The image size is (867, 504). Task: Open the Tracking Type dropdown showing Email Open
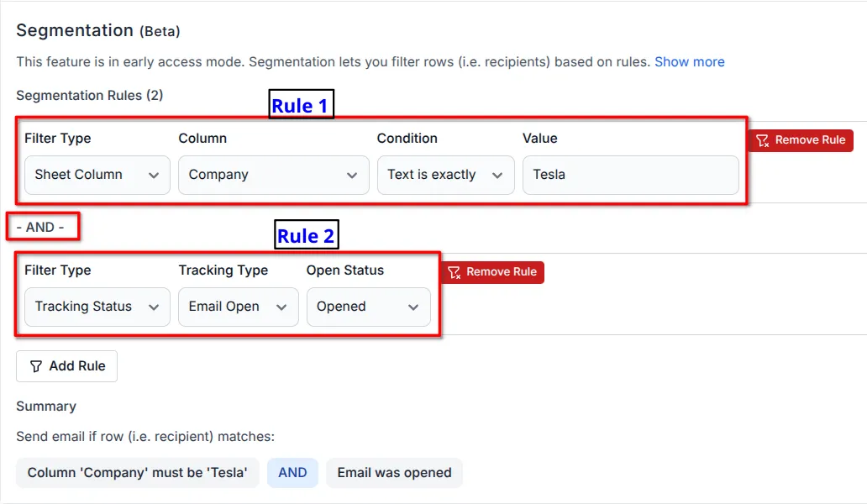[238, 307]
